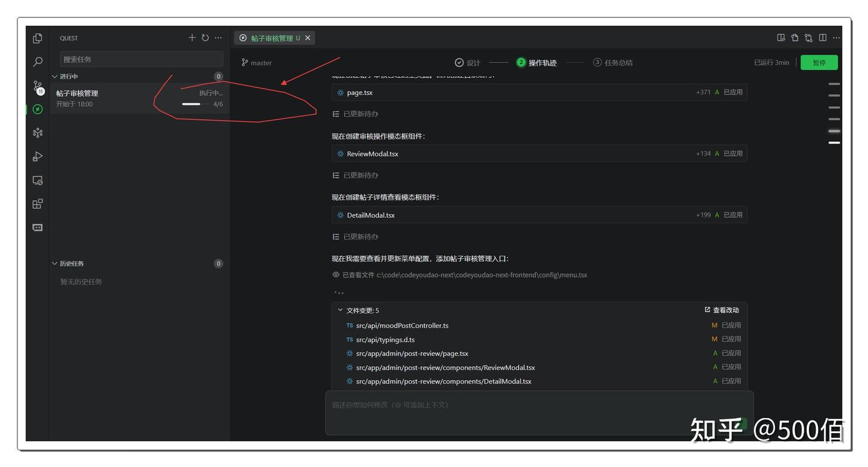Collapse the 进行中 task section

tap(55, 76)
